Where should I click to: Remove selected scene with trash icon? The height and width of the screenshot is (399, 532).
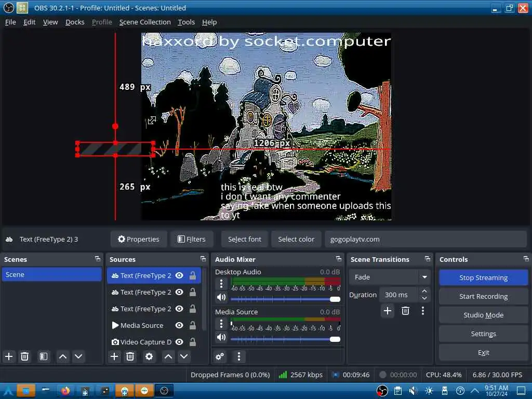[25, 356]
